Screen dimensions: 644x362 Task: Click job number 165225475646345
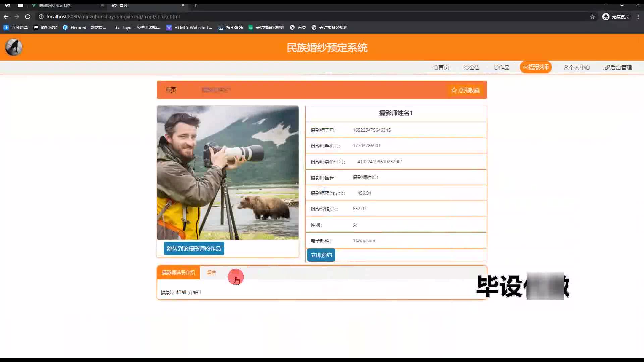372,130
